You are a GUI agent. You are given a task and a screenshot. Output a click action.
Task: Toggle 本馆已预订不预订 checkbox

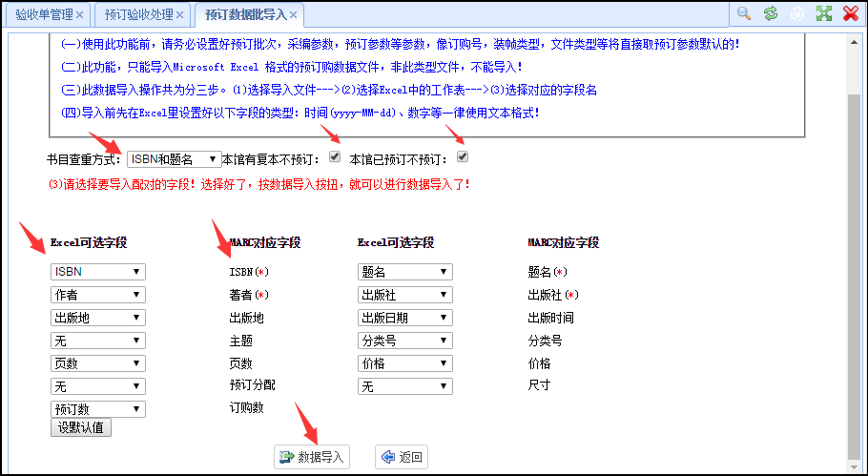click(463, 156)
